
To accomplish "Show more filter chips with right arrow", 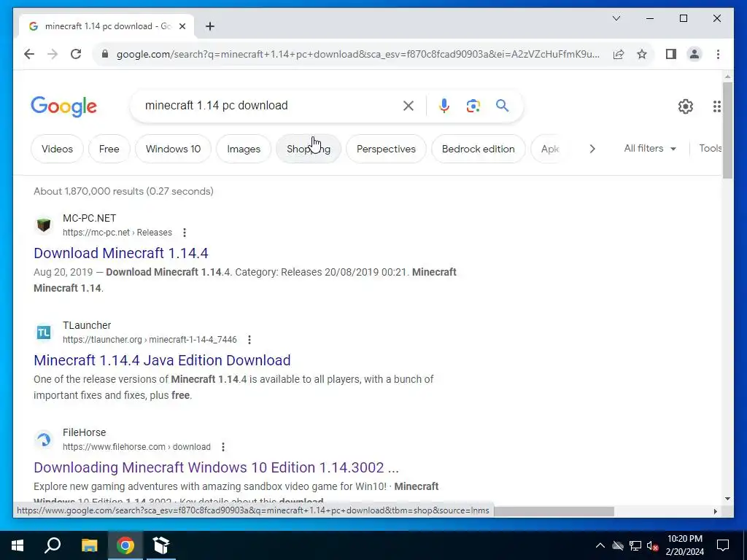I will point(592,149).
